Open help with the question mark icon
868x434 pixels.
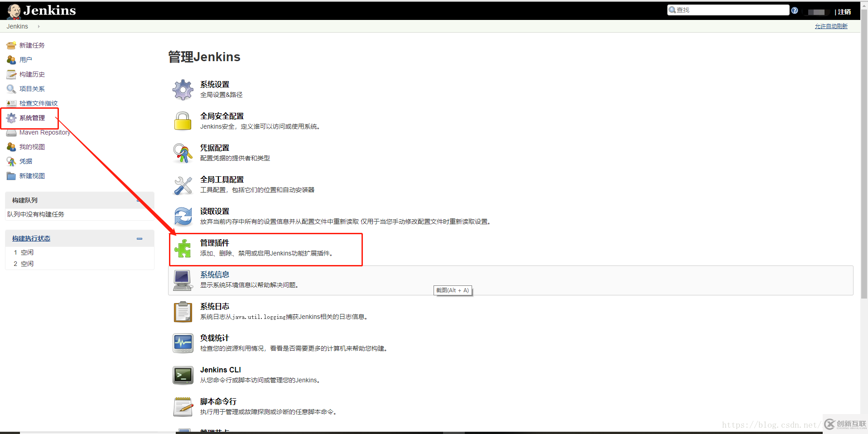[794, 10]
